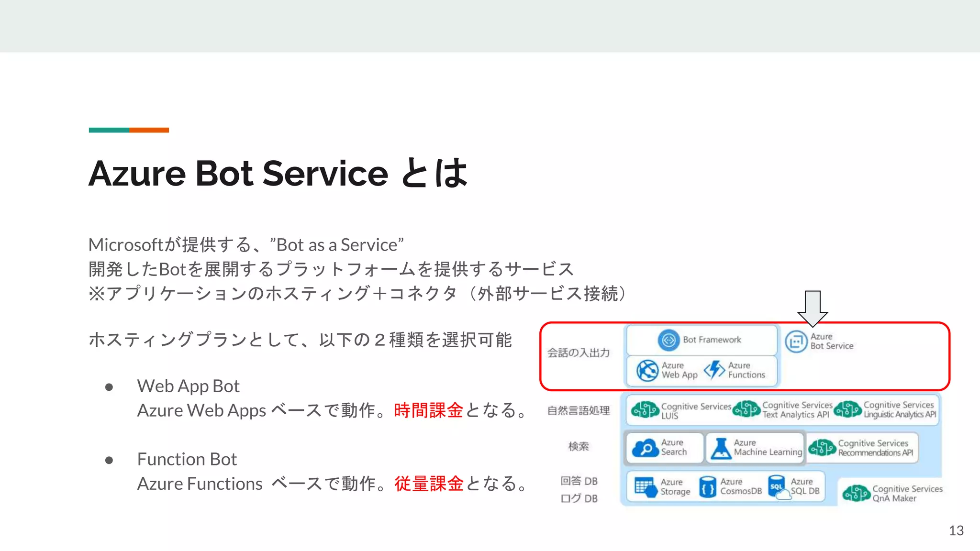
Task: Click the 'Cognitive Services QnA Maker' label
Action: [x=907, y=494]
